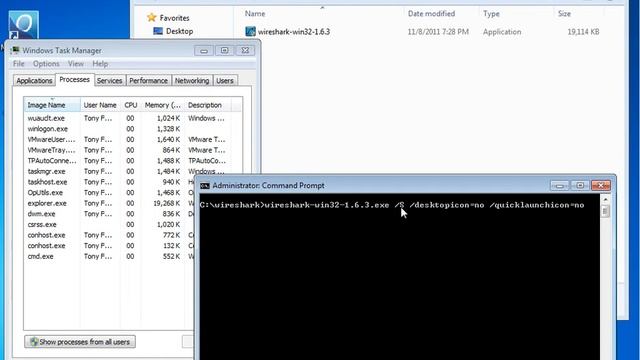Select the conhost.exe row using 772 K
The height and width of the screenshot is (360, 640).
[109, 235]
